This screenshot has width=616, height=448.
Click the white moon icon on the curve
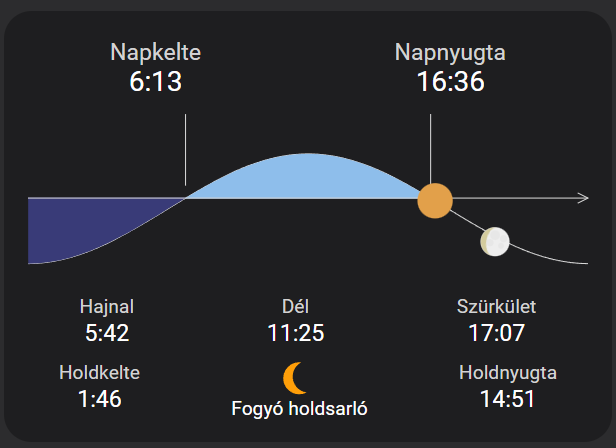[495, 242]
